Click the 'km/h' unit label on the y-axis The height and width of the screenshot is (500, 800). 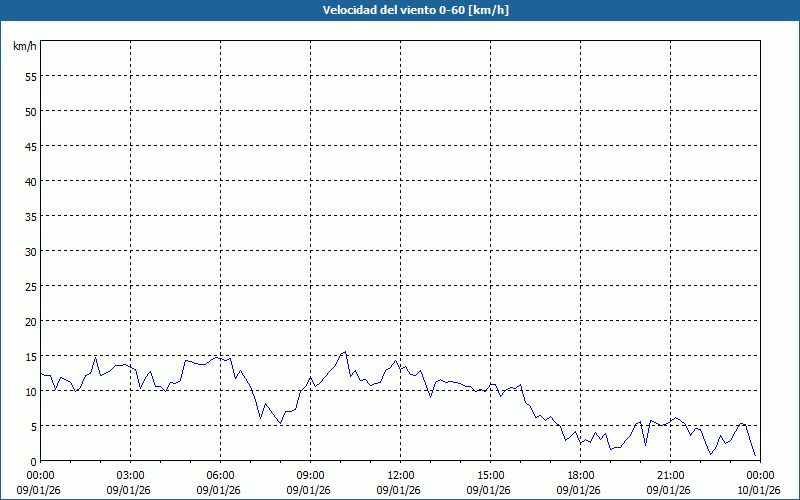[x=24, y=46]
